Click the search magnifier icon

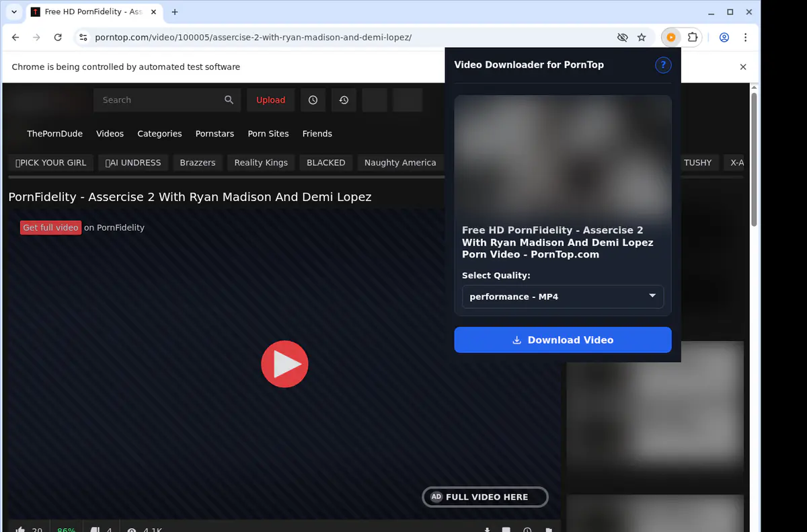point(229,100)
